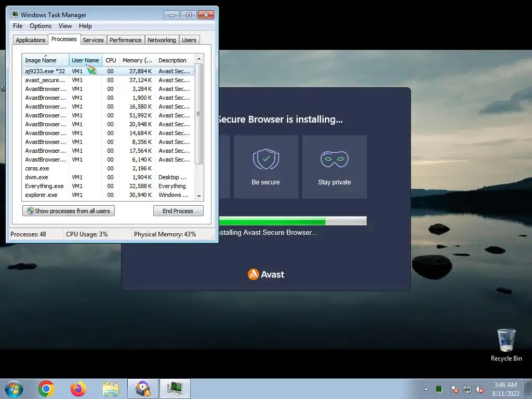Select AvastBrowser row using 6,140 K
The image size is (532, 399).
coord(108,159)
